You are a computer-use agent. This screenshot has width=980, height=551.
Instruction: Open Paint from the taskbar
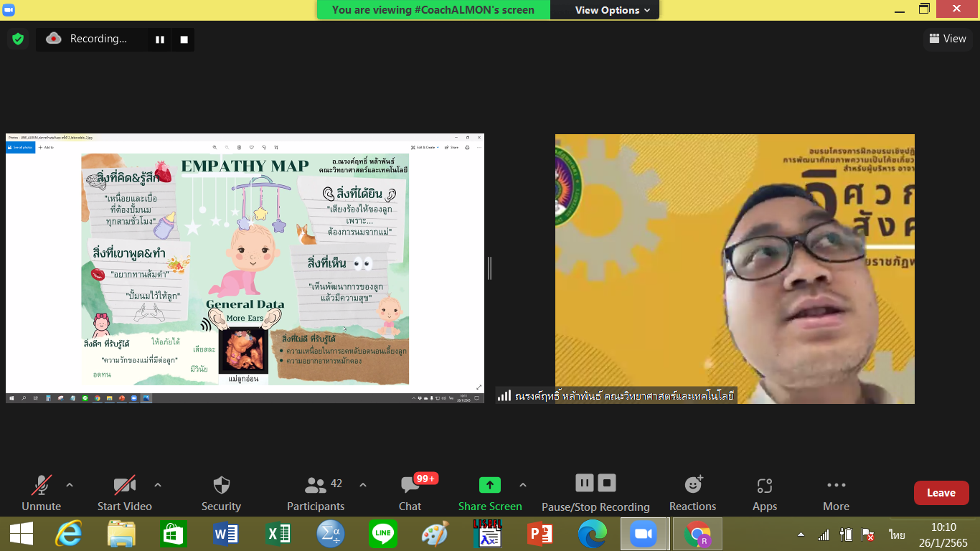[435, 534]
